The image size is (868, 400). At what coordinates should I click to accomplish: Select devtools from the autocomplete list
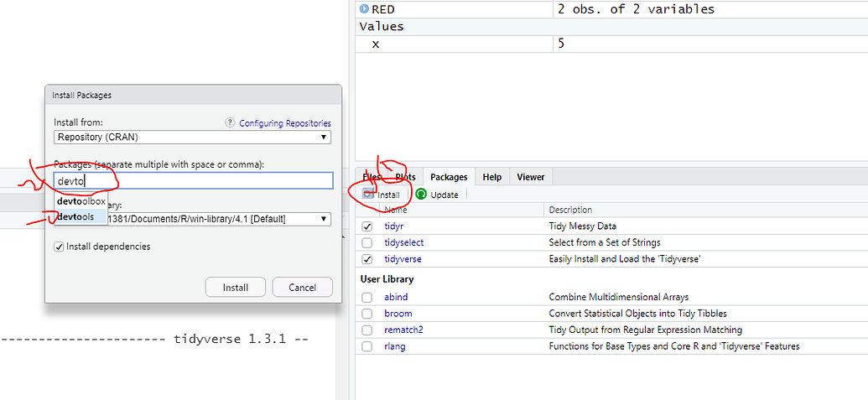pyautogui.click(x=81, y=217)
